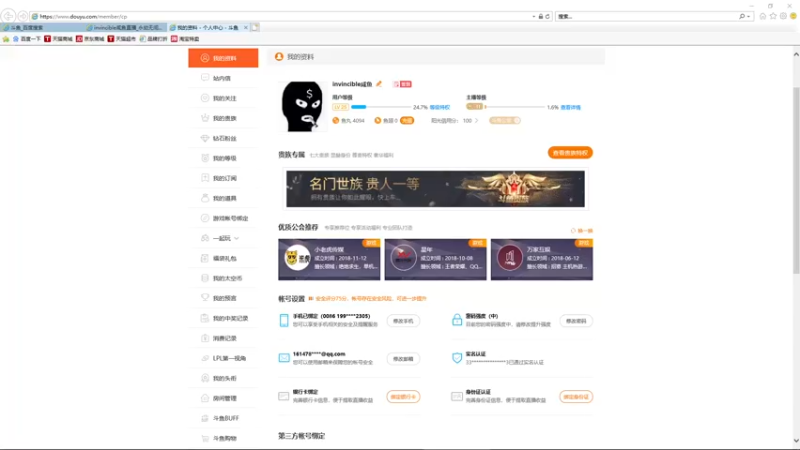Switch to the 斗鱼_百度搜索 browser tab
The image size is (800, 450).
pos(42,28)
